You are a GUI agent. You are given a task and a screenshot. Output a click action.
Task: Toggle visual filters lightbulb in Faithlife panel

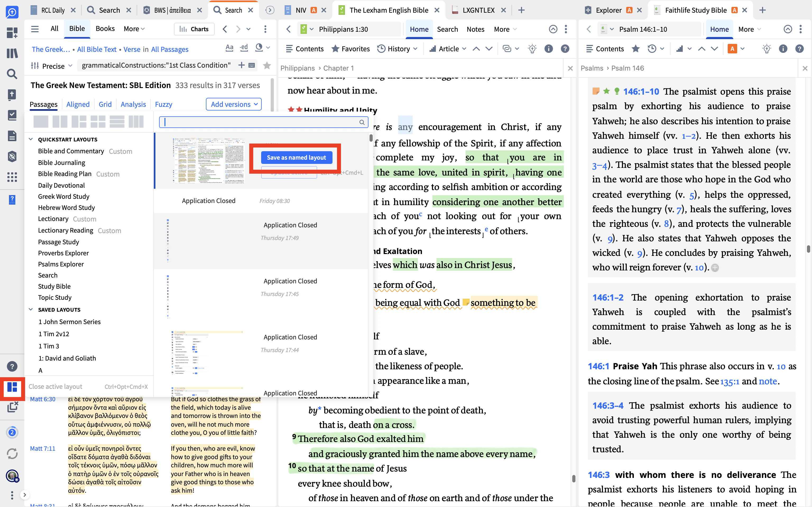point(767,49)
